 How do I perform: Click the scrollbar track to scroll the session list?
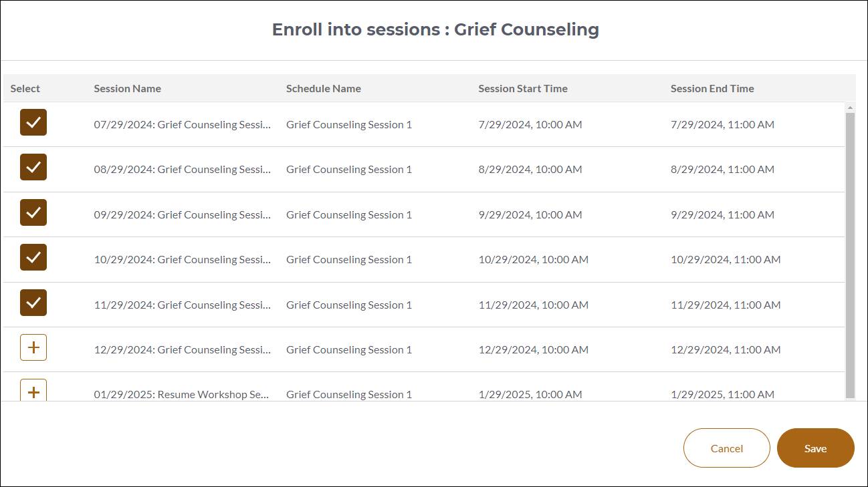pos(849,267)
